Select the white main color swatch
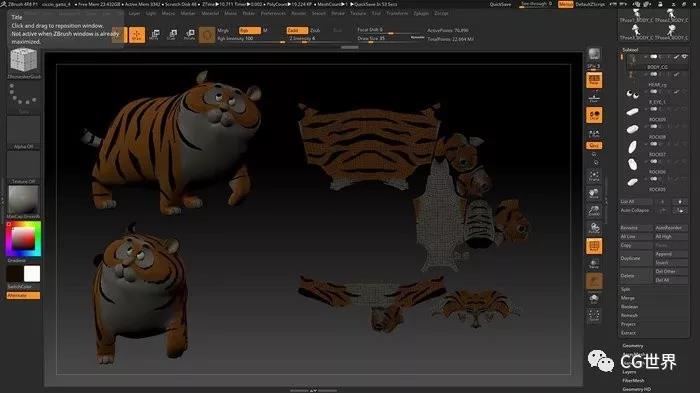This screenshot has width=700, height=393. click(32, 274)
